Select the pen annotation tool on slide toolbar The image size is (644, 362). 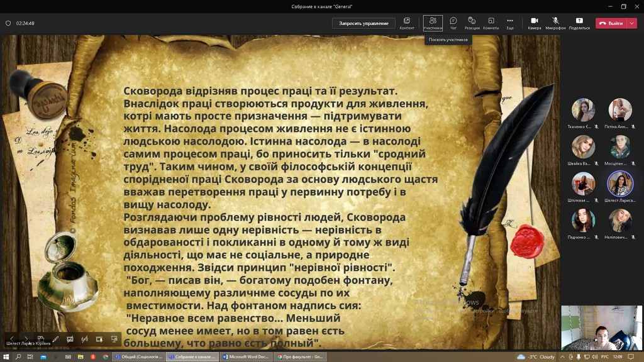tap(55, 339)
